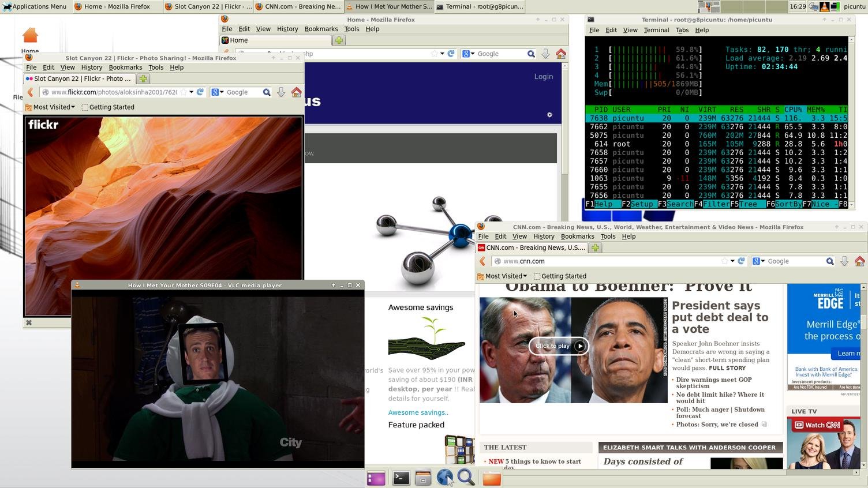Open the orange folder in the dock
The width and height of the screenshot is (868, 488).
coord(491,478)
